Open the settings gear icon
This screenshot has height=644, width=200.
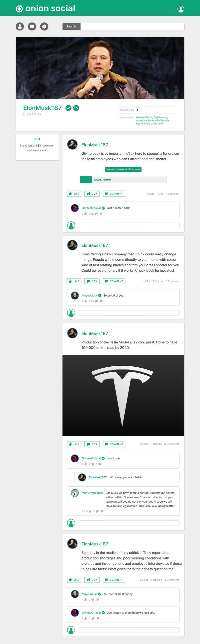click(44, 26)
